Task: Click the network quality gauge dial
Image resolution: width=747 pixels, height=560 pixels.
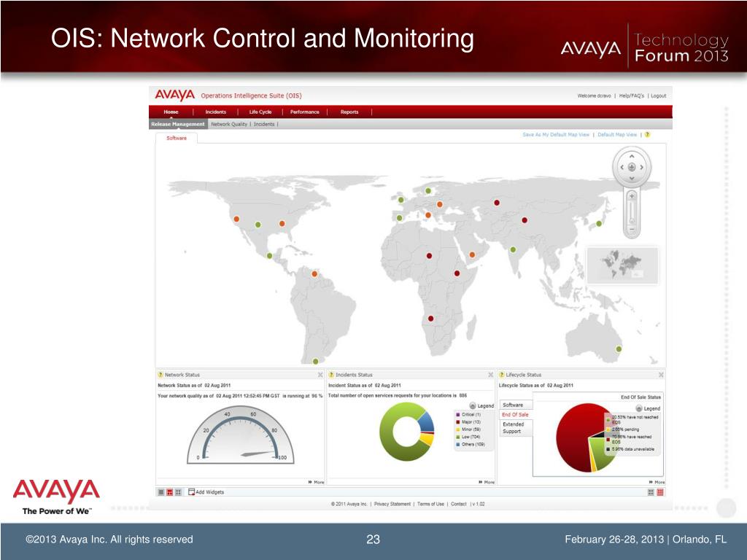Action: 241,435
